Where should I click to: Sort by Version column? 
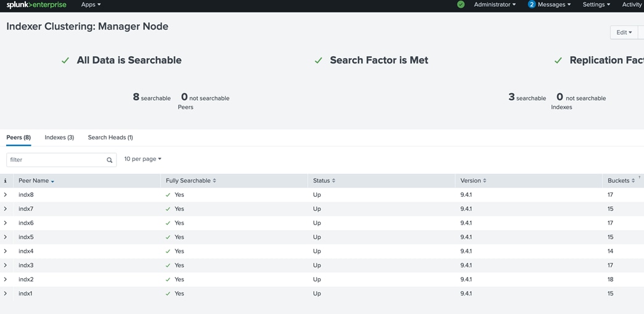click(x=473, y=180)
